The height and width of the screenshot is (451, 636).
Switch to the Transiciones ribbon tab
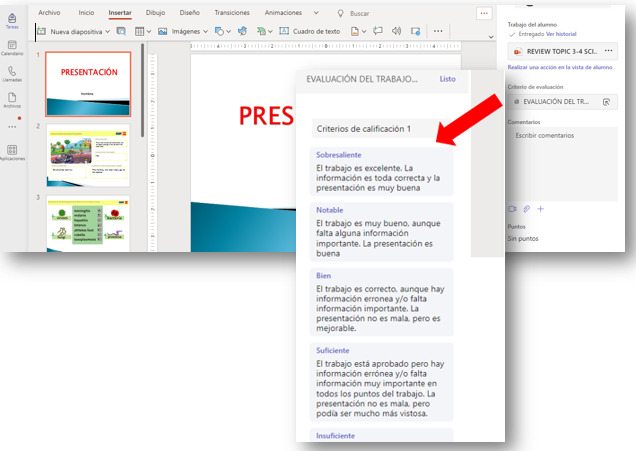pyautogui.click(x=232, y=13)
